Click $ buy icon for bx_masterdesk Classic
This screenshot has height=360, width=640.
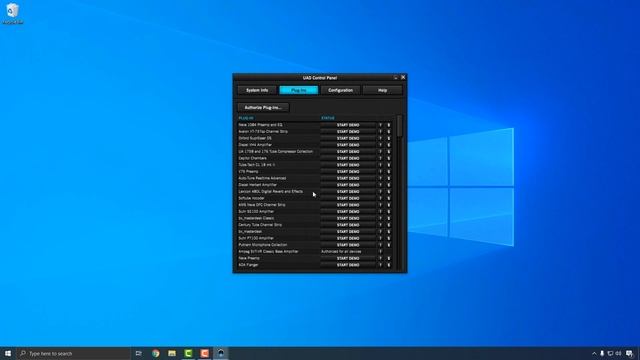click(389, 218)
